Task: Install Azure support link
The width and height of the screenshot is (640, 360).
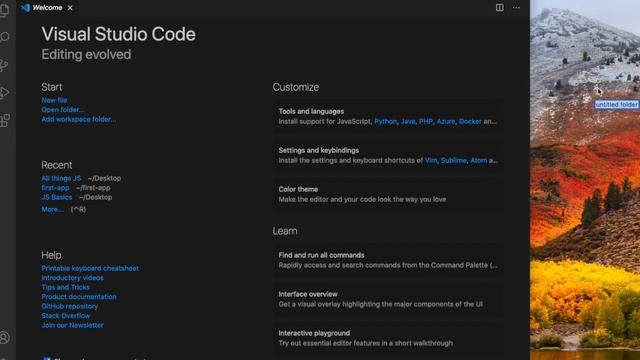Action: (x=446, y=121)
